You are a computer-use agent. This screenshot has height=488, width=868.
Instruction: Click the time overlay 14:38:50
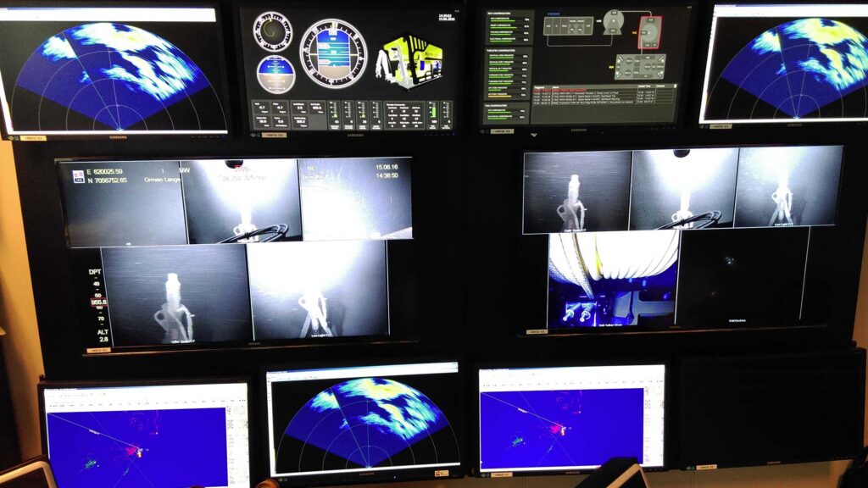(x=387, y=175)
